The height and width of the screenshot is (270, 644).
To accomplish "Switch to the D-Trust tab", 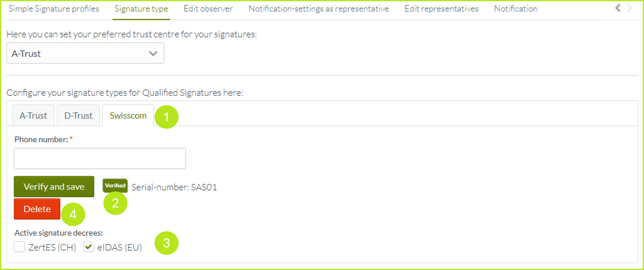I will [78, 115].
